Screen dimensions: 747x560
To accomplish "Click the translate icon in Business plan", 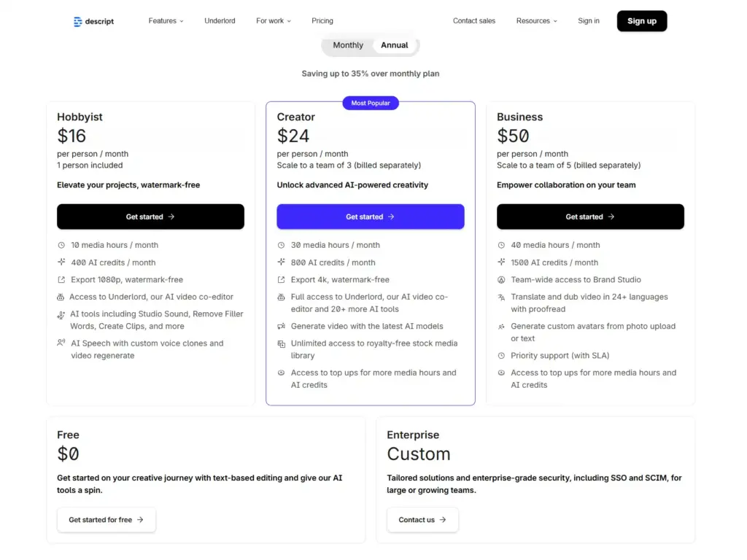I will point(501,297).
